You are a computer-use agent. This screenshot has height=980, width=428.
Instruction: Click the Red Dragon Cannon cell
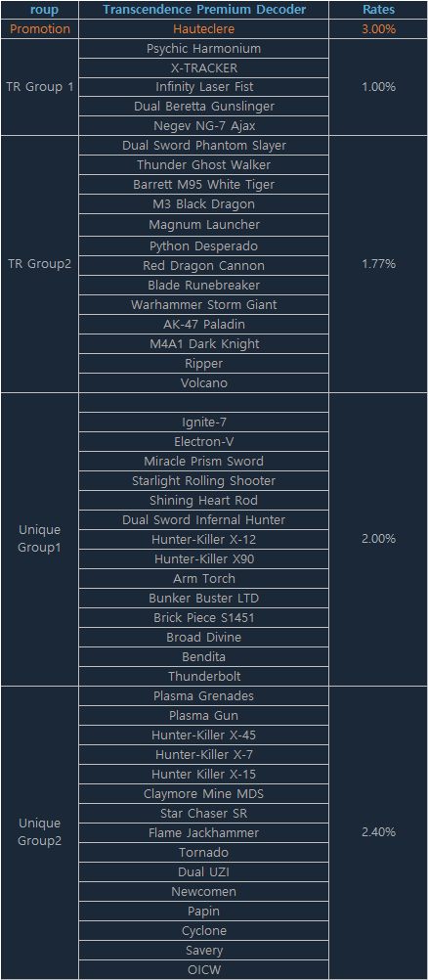click(x=203, y=266)
